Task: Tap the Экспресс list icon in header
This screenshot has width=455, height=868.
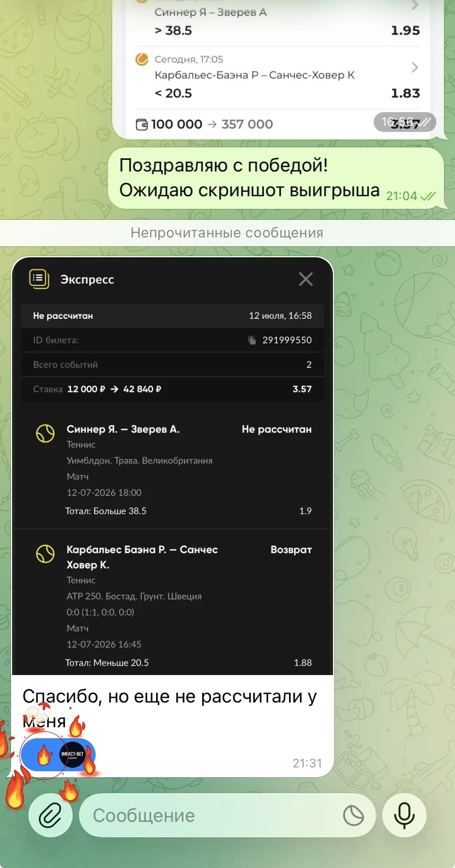Action: tap(38, 279)
